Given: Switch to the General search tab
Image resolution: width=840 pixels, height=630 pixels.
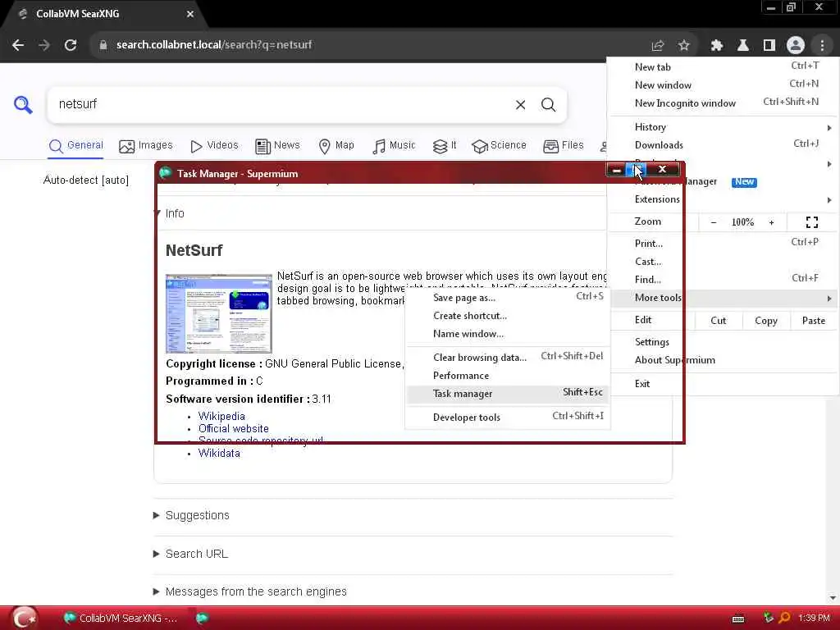Looking at the screenshot, I should 76,145.
